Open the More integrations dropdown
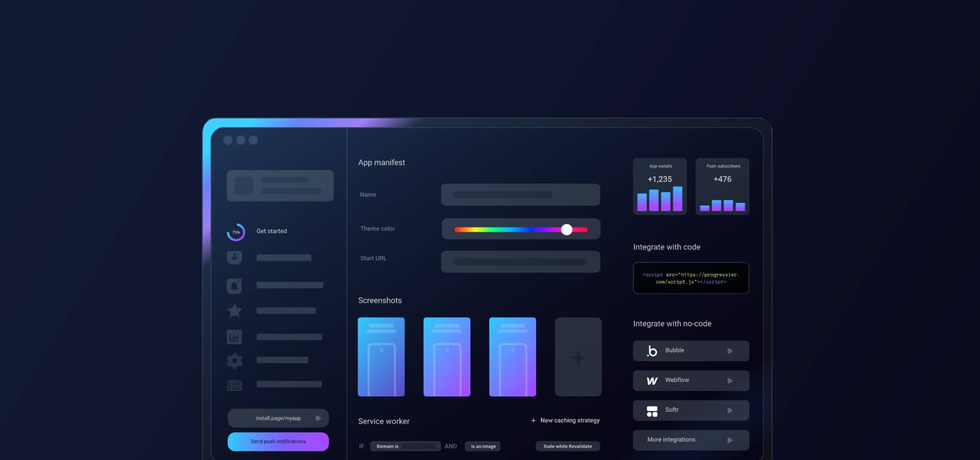Image resolution: width=980 pixels, height=460 pixels. tap(691, 439)
